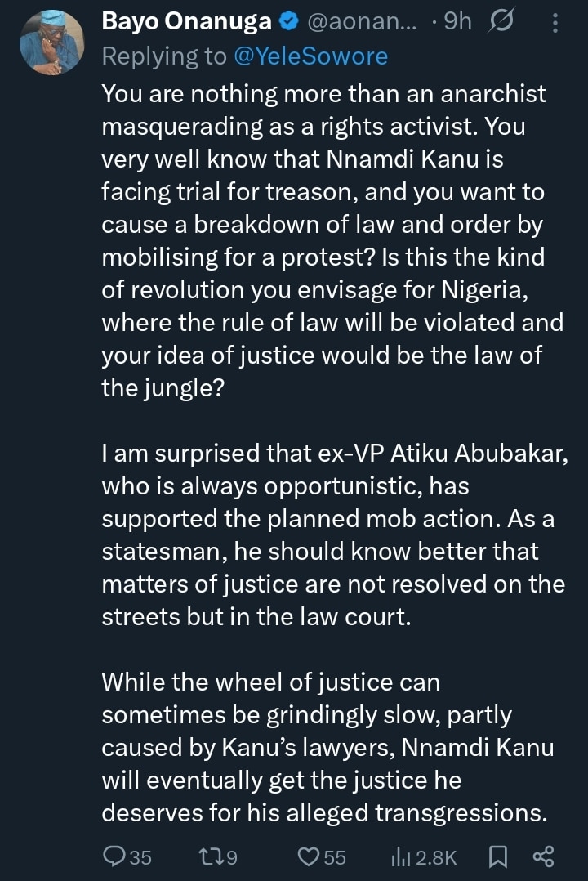The height and width of the screenshot is (881, 588).
Task: Click the reply speech bubble icon
Action: point(115,856)
